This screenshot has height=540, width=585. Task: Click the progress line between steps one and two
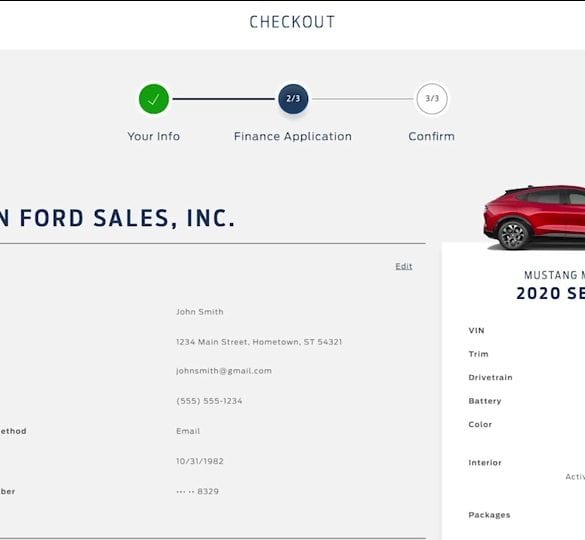pos(223,99)
